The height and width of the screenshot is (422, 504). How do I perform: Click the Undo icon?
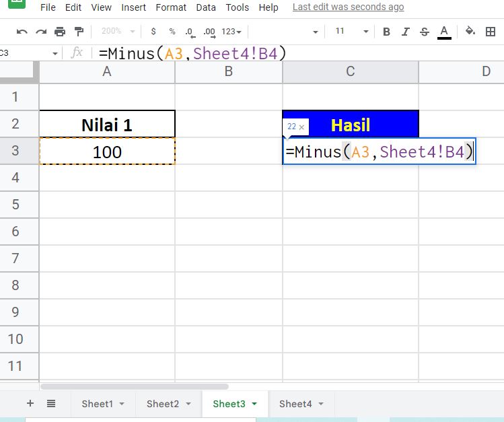(x=22, y=32)
